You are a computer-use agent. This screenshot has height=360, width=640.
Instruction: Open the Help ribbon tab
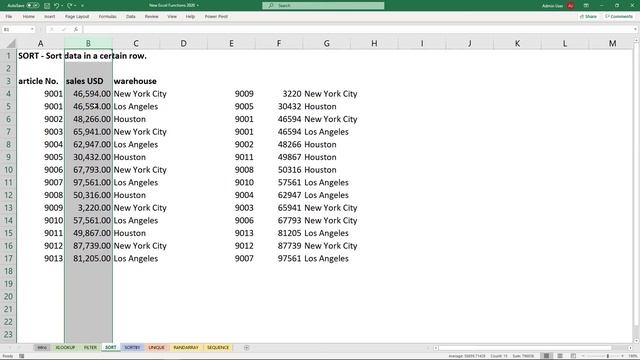tap(190, 17)
